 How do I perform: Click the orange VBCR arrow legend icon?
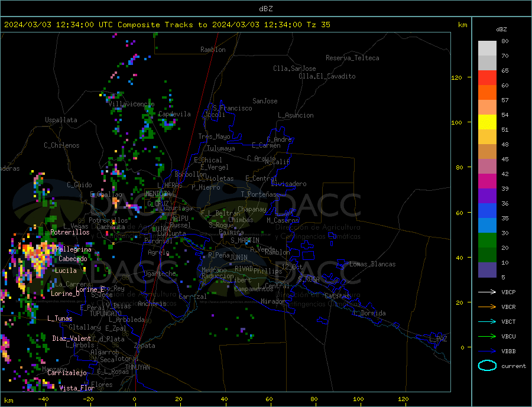click(488, 307)
